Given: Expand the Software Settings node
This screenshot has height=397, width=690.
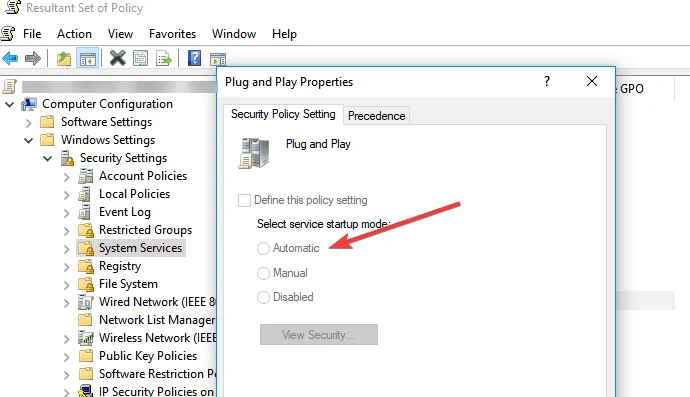Looking at the screenshot, I should coord(29,123).
